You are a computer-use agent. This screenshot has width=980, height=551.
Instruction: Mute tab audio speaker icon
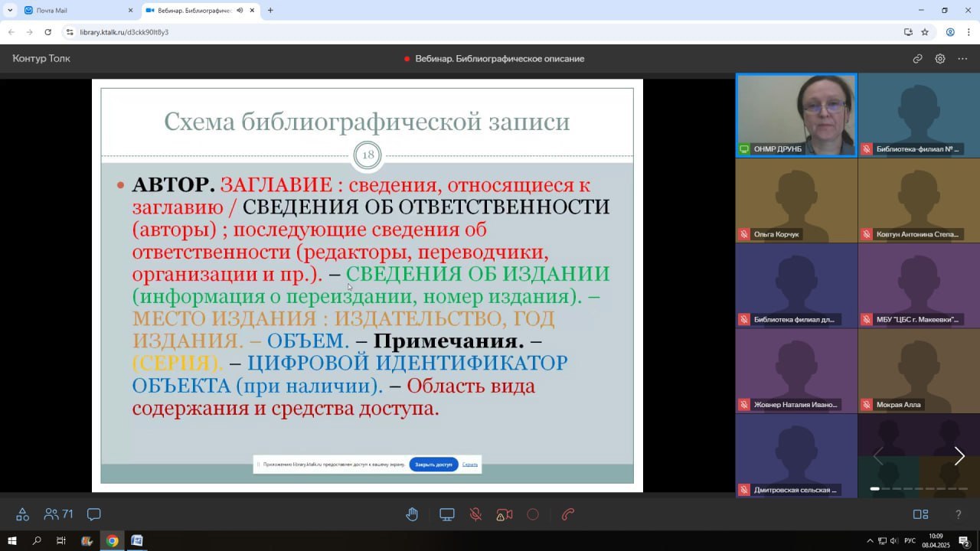[x=240, y=10]
